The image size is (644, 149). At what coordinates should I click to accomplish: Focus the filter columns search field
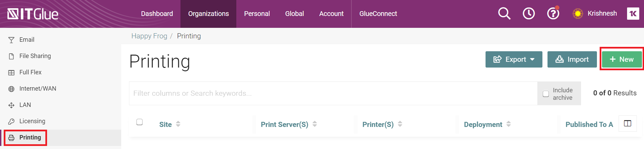pos(333,93)
